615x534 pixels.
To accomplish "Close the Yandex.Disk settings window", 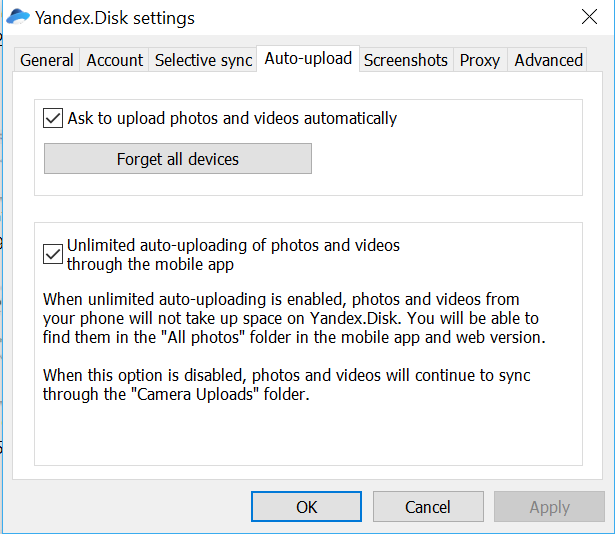I will click(589, 17).
